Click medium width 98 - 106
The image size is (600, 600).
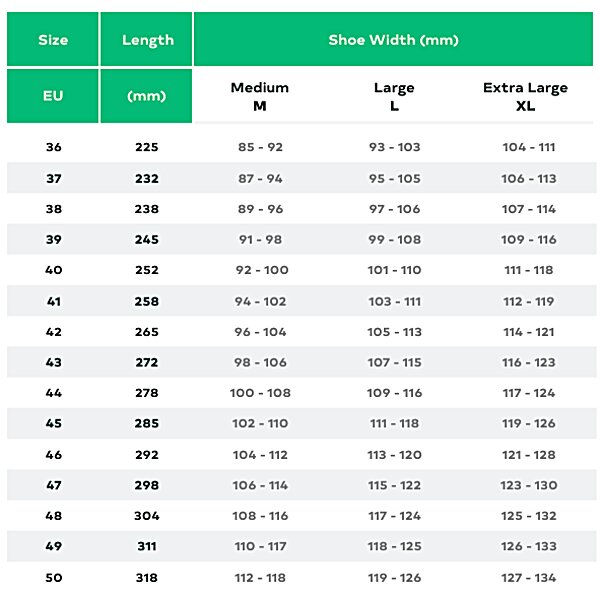[x=260, y=362]
